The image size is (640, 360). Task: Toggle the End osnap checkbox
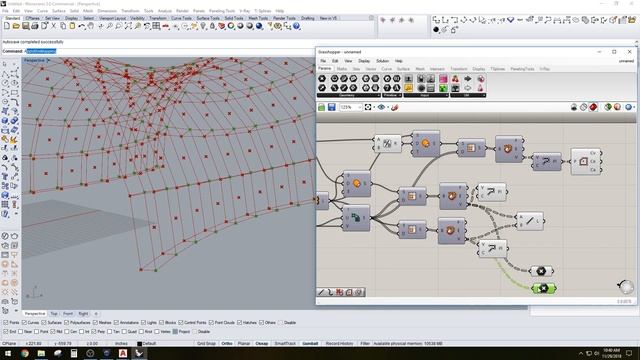(6, 331)
